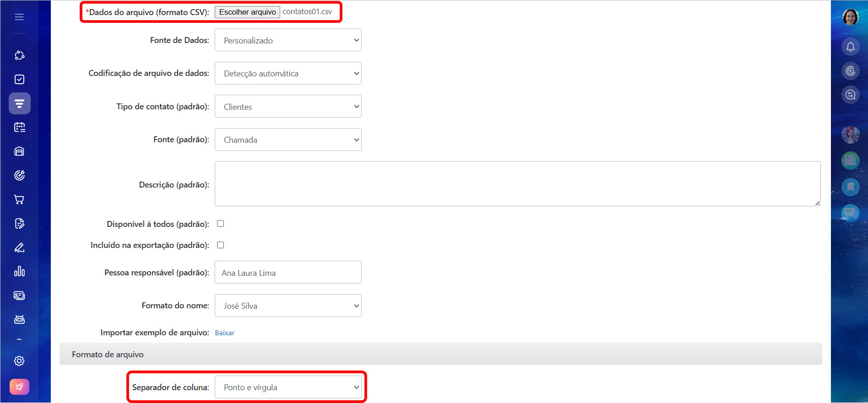Click the Baixar sample file link
This screenshot has height=403, width=868.
pyautogui.click(x=224, y=333)
